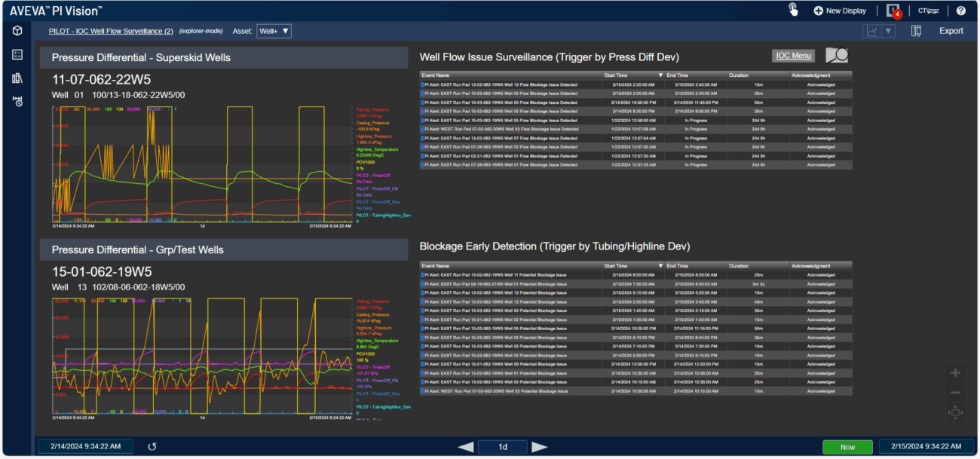The height and width of the screenshot is (459, 980).
Task: Open the Graphic Library books icon
Action: point(17,78)
